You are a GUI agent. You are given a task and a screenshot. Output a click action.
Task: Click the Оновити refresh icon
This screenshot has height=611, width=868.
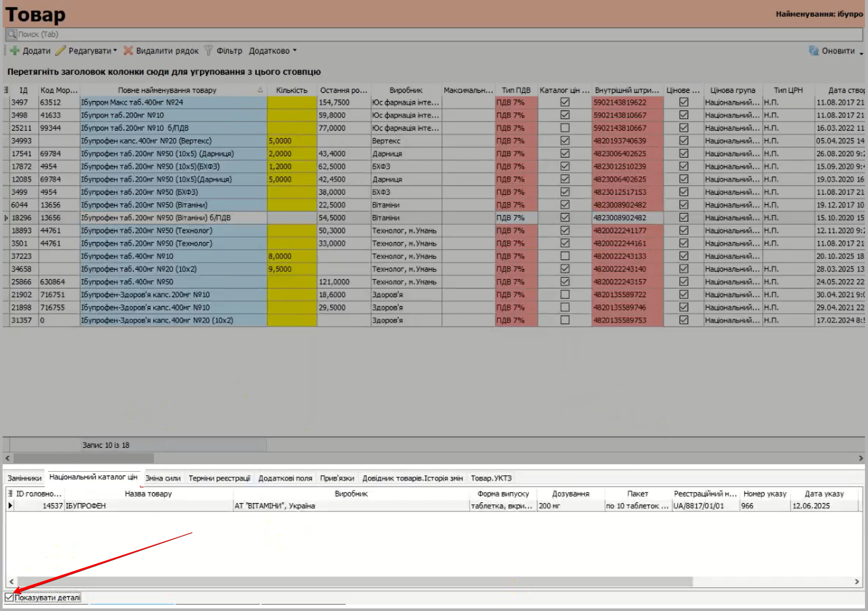[x=813, y=51]
